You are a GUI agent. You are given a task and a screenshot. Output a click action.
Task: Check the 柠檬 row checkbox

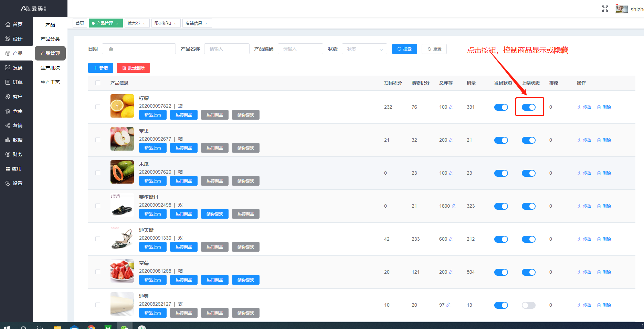pyautogui.click(x=98, y=107)
